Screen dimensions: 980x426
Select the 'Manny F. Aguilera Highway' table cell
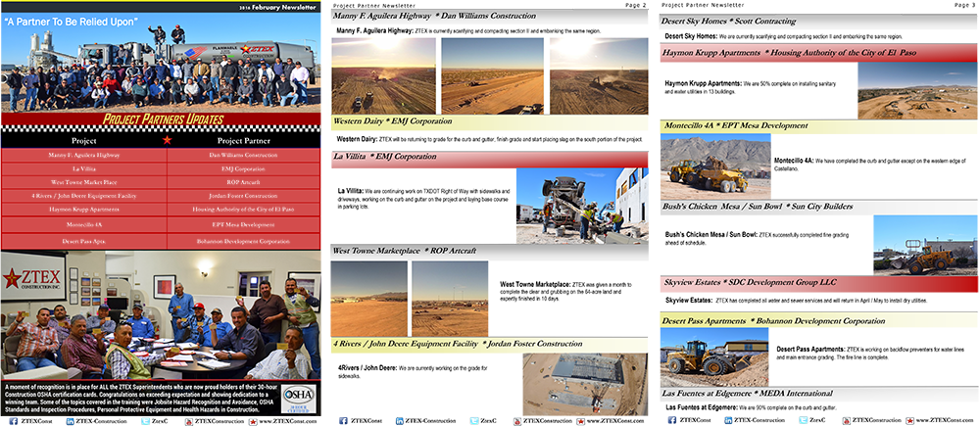(83, 155)
